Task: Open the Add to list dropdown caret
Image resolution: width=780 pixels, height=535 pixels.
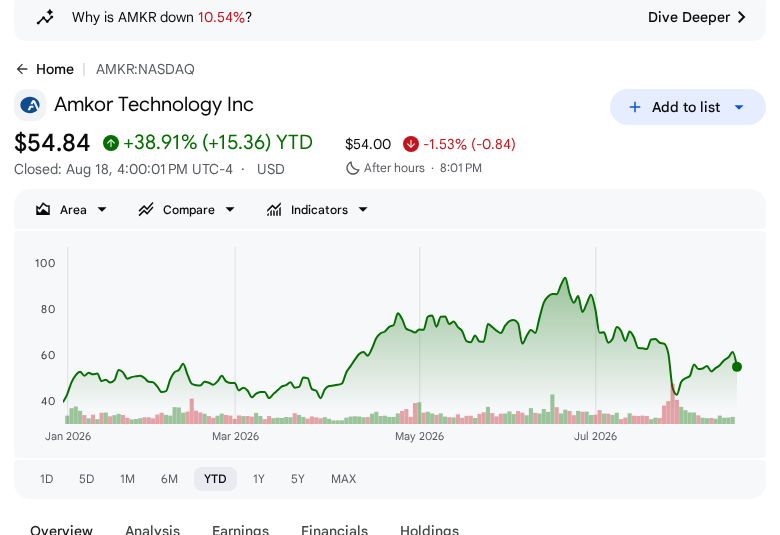Action: [x=739, y=107]
